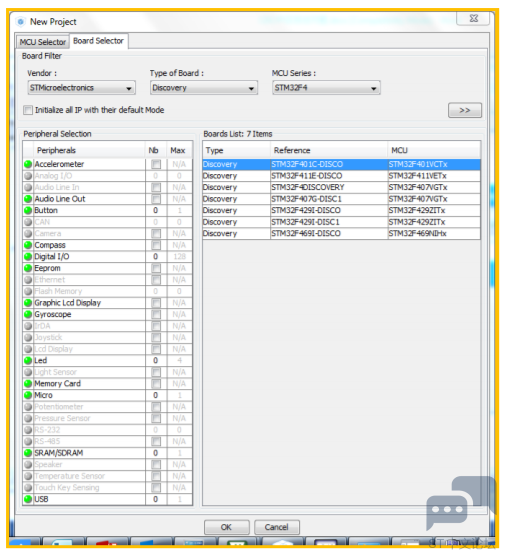Select the STM32F401C-DISCO board row
This screenshot has width=505, height=559.
[341, 164]
